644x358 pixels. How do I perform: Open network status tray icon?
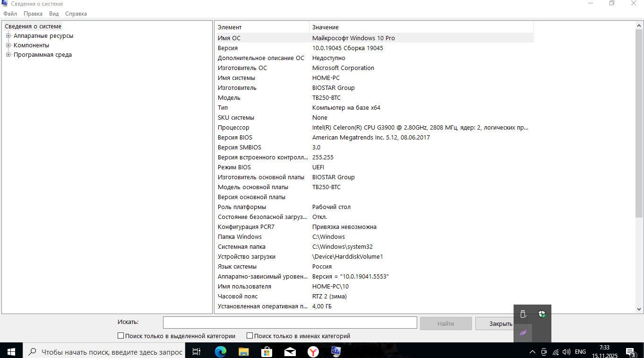[556, 352]
